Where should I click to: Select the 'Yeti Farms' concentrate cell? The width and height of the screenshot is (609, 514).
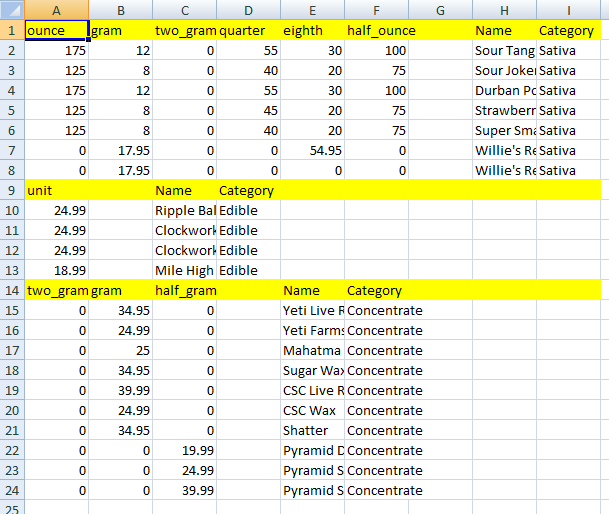click(313, 330)
